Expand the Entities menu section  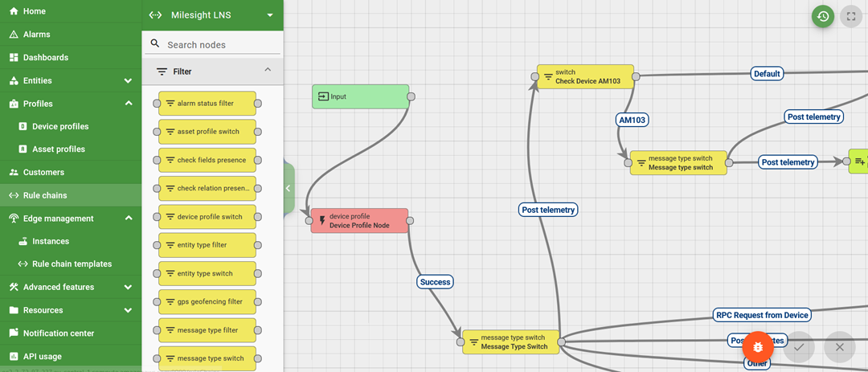click(128, 81)
